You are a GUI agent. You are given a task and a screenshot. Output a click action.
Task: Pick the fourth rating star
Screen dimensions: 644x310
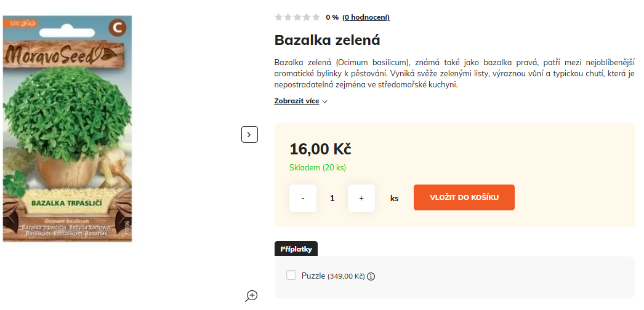(307, 17)
